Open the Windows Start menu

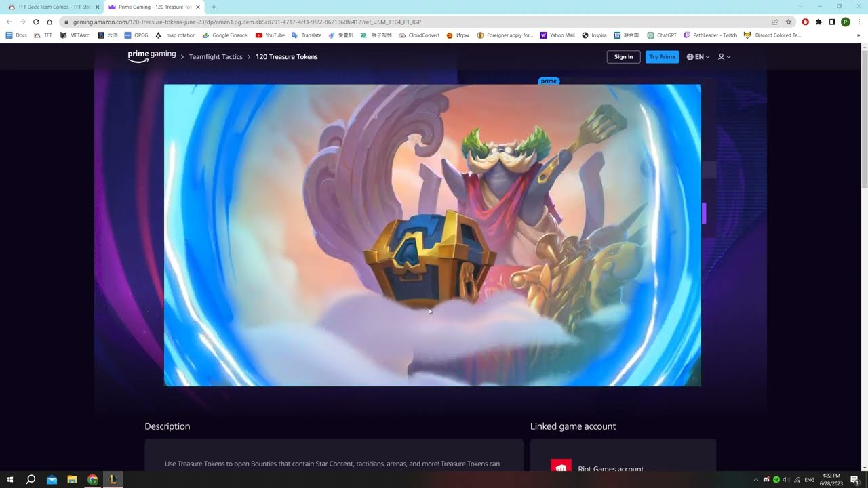[10, 480]
